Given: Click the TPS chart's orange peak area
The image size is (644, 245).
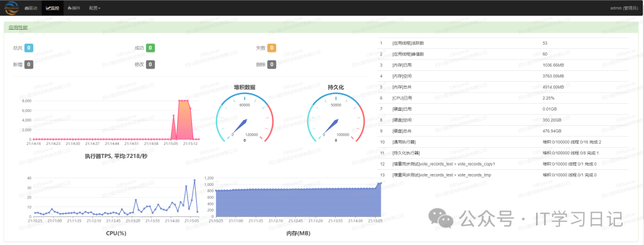Looking at the screenshot, I should [184, 119].
